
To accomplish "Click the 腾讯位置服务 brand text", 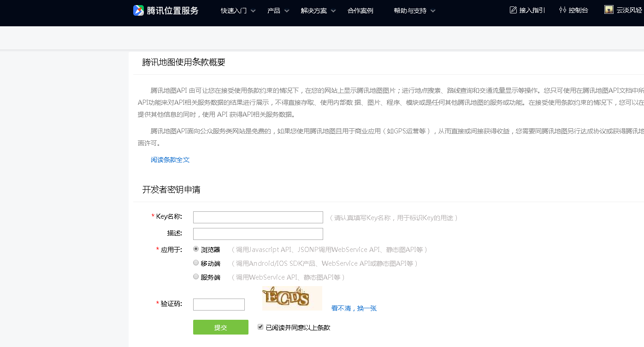I will pyautogui.click(x=173, y=11).
